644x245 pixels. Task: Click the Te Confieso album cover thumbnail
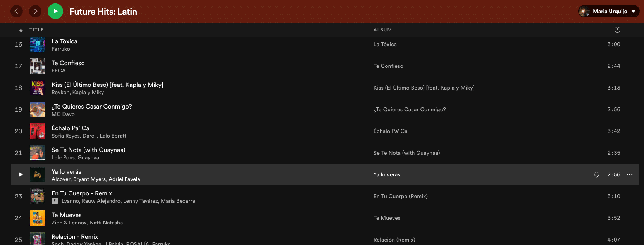[x=38, y=66]
